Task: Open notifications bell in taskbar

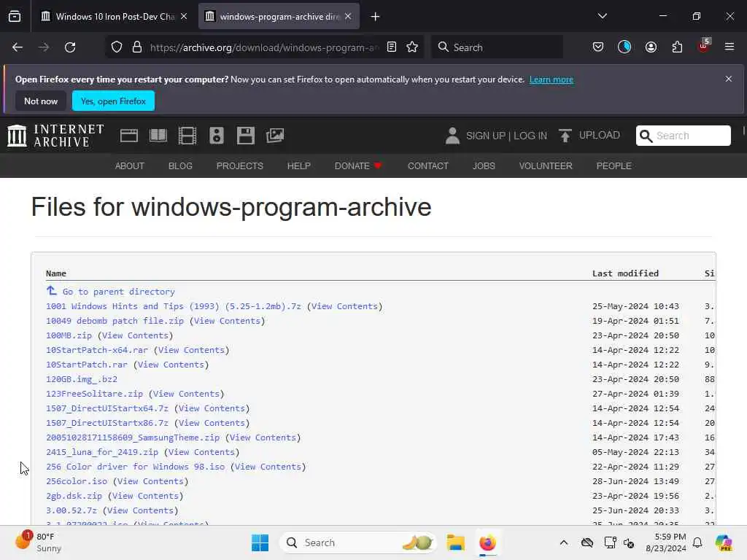Action: 697,542
